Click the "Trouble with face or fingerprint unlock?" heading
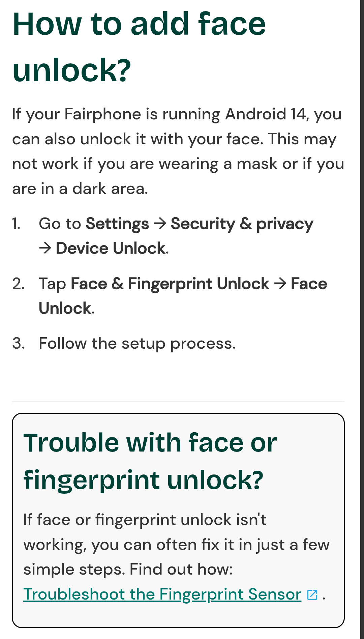 point(150,461)
